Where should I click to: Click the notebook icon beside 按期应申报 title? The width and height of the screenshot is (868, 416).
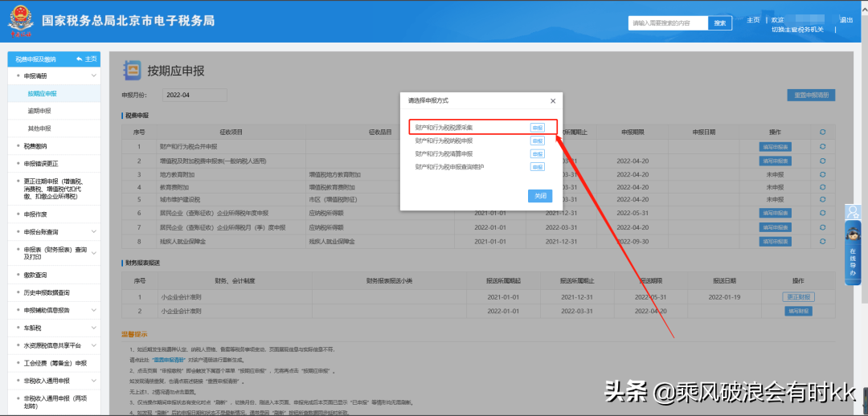(x=132, y=70)
